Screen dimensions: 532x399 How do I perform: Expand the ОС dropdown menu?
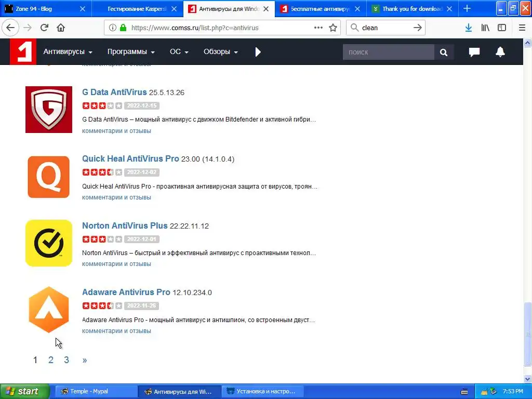179,51
